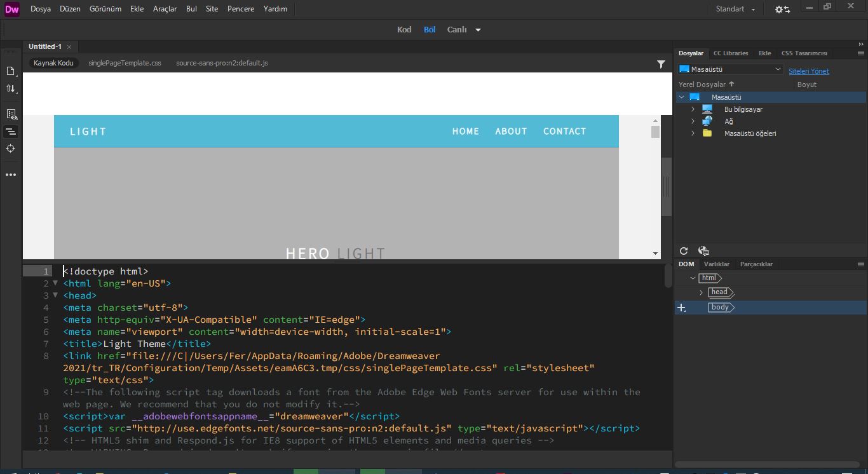
Task: Expand the Bu bilgisayar tree node
Action: (x=693, y=109)
